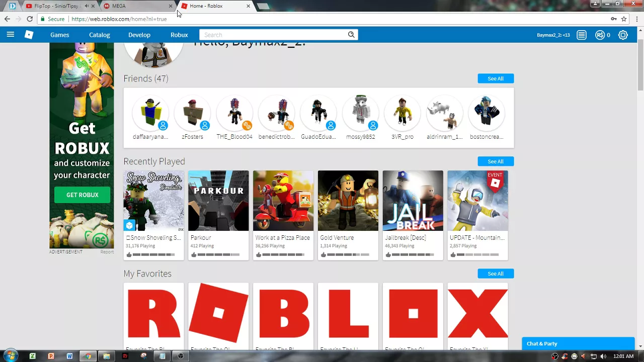644x362 pixels.
Task: Open Excel from the taskbar
Action: [33, 356]
